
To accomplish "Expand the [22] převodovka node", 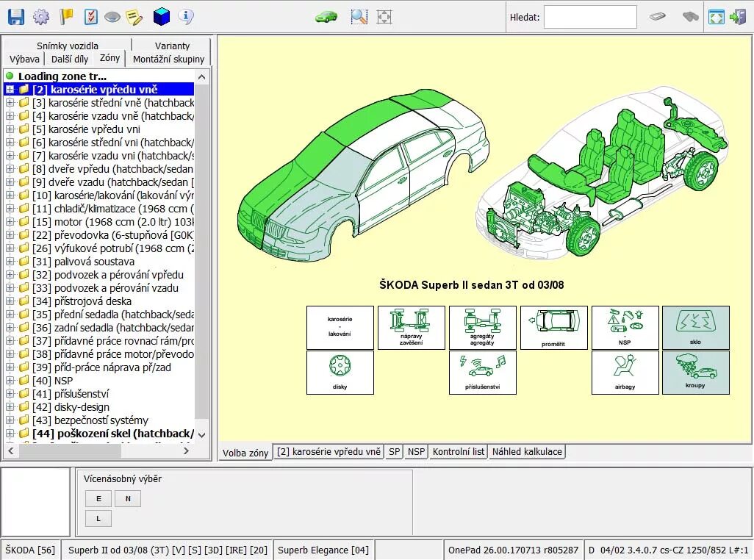I will point(10,235).
